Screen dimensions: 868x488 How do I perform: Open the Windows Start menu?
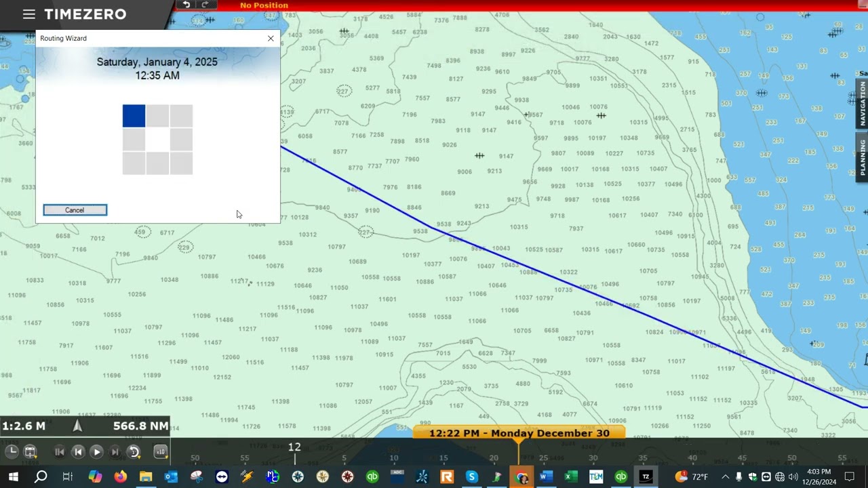[x=13, y=477]
